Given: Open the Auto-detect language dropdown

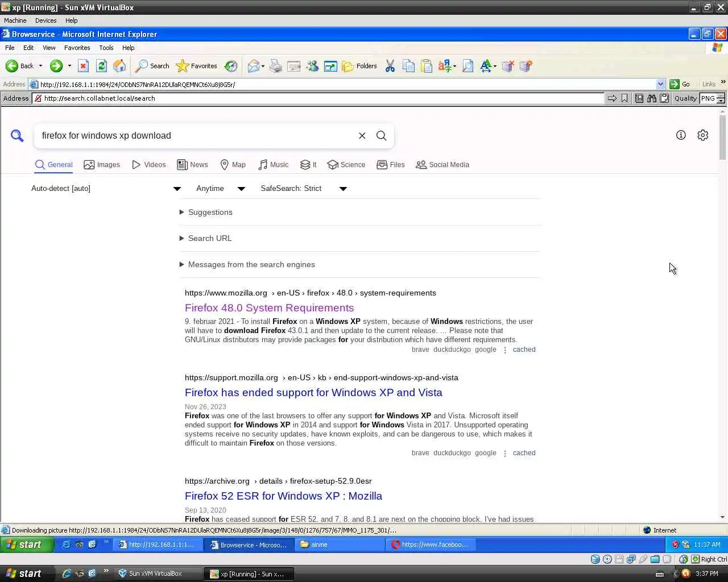Looking at the screenshot, I should point(106,189).
